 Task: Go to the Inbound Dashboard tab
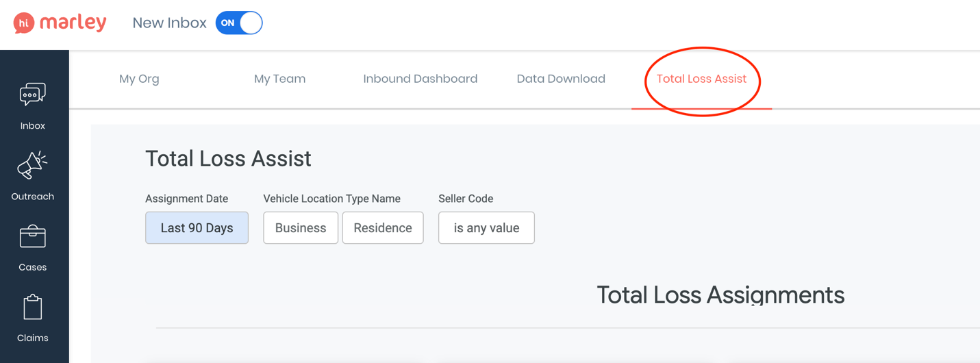click(420, 79)
